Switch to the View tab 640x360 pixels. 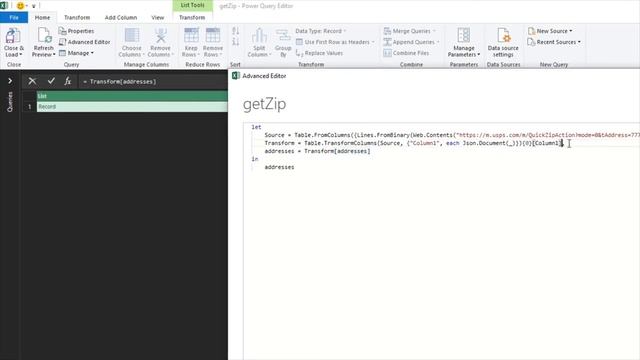coord(158,18)
